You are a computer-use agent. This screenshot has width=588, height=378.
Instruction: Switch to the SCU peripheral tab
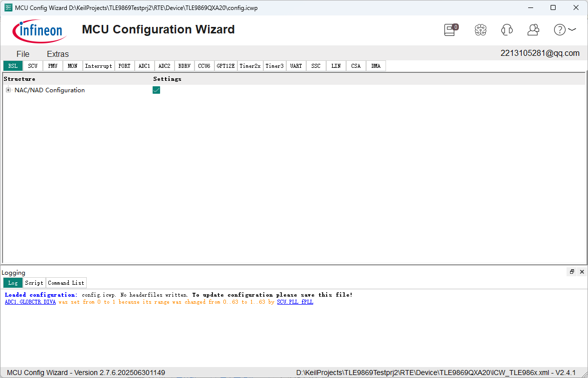click(x=33, y=65)
